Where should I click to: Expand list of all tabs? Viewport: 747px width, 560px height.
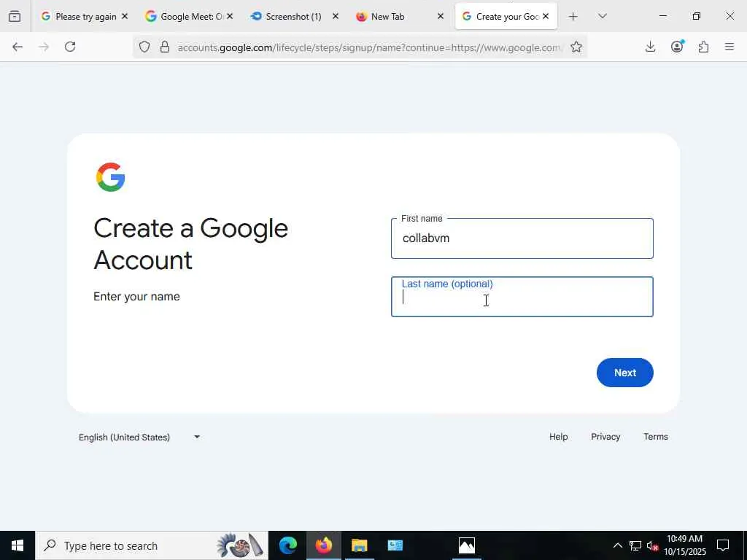point(602,16)
